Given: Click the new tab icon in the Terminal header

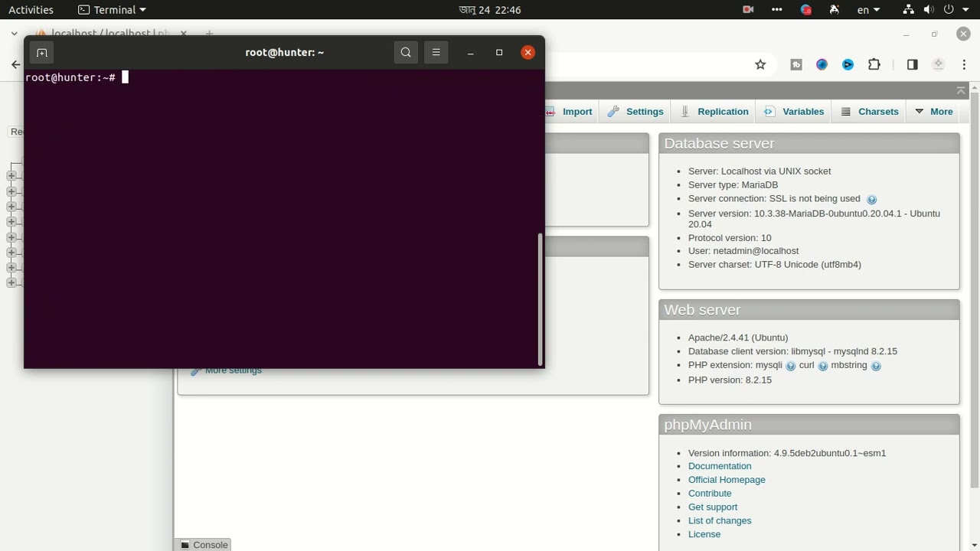Looking at the screenshot, I should pyautogui.click(x=42, y=53).
